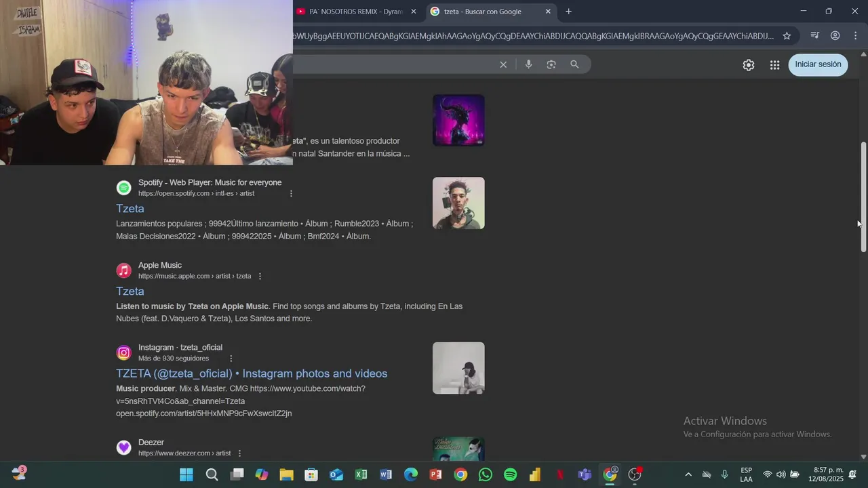868x488 pixels.
Task: Open network and volume quick settings
Action: click(781, 474)
